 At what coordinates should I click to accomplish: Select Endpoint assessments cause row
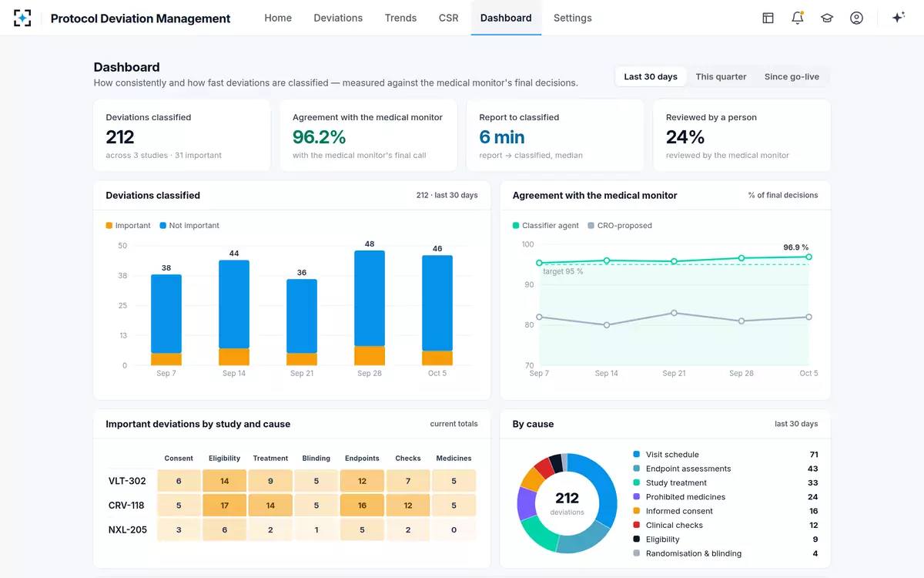(725, 469)
